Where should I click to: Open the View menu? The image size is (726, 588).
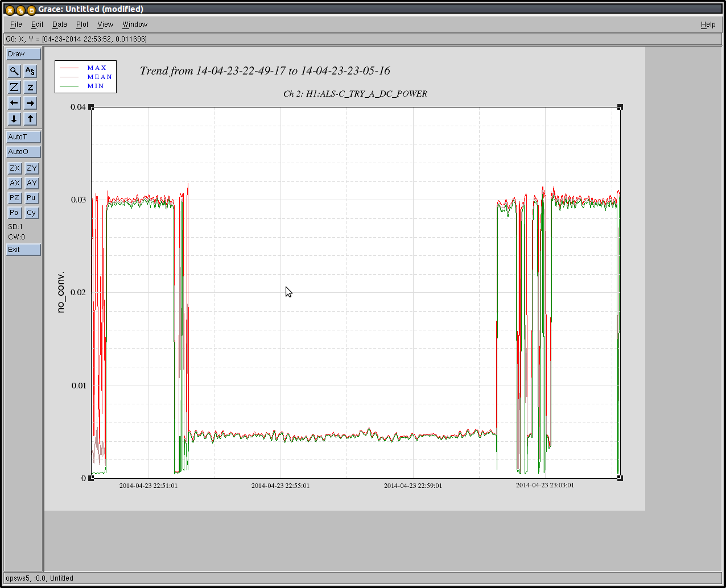point(105,24)
